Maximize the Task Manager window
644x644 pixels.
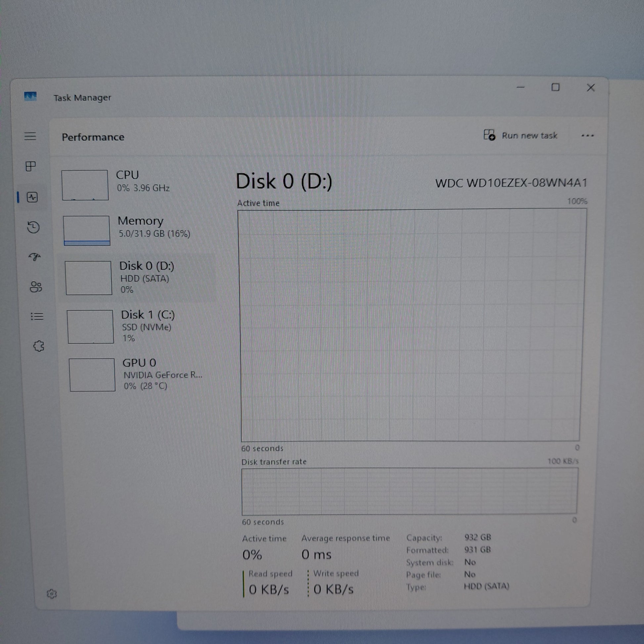tap(555, 87)
